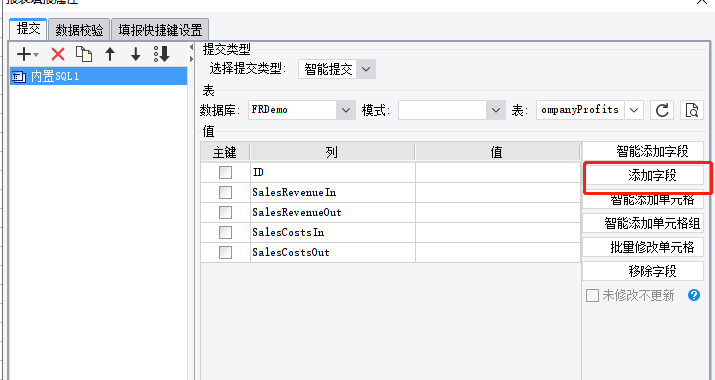Click the blue help question mark icon

[694, 295]
